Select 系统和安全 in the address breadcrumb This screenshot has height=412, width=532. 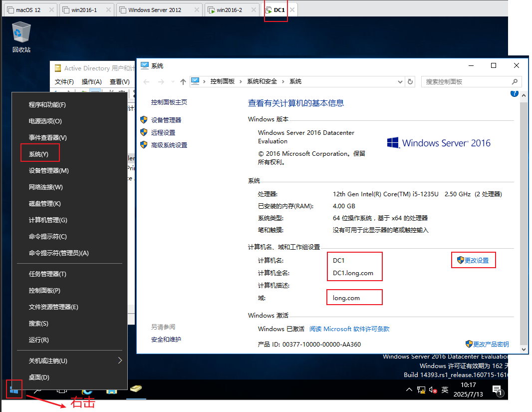(x=262, y=81)
